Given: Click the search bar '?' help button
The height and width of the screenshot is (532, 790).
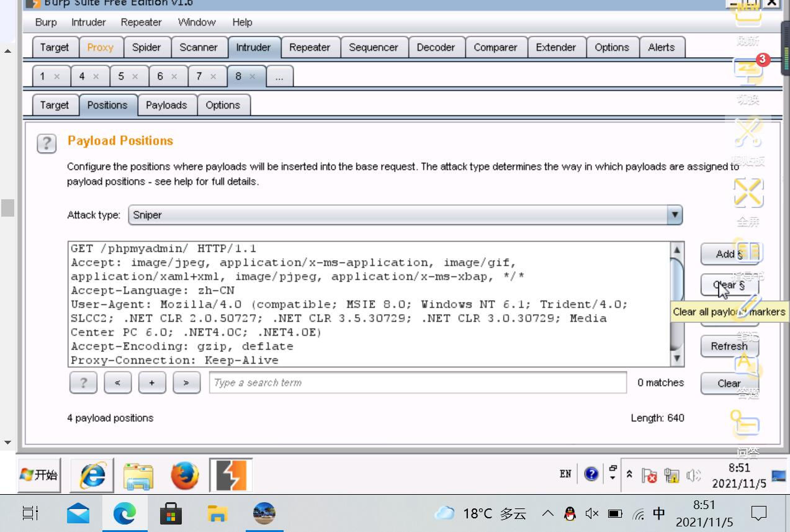Looking at the screenshot, I should click(83, 383).
